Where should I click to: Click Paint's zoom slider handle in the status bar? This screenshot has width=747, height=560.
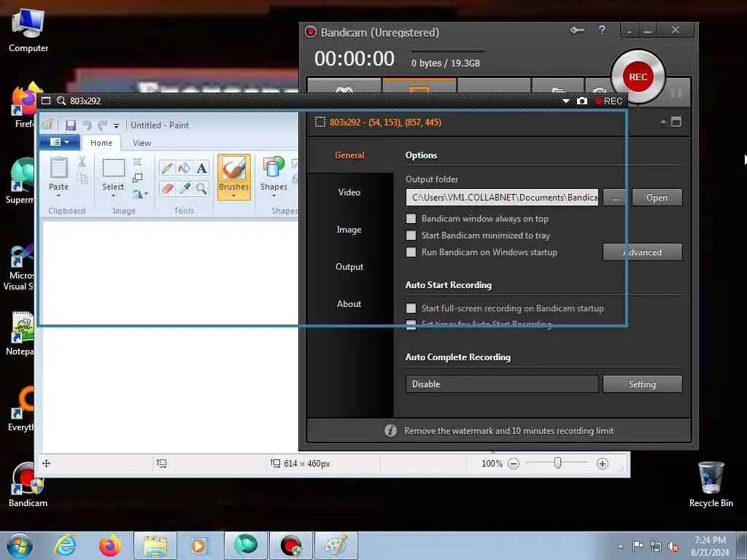558,463
